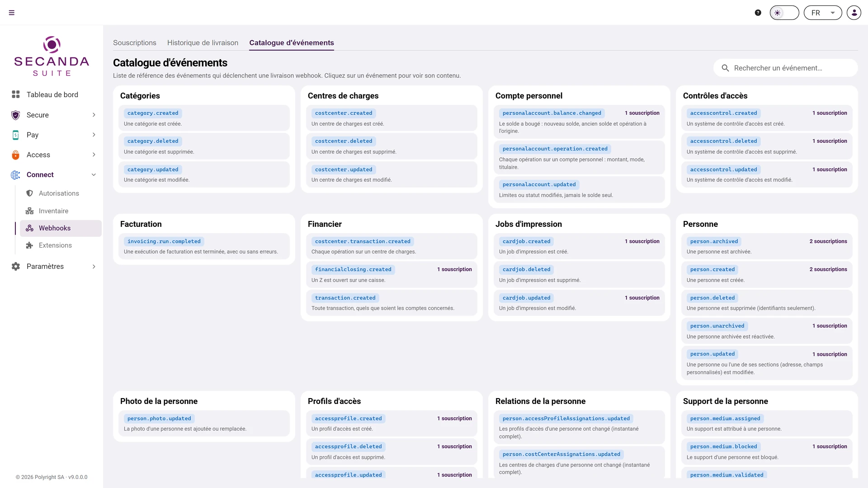Expand the Pay menu chevron
Screen dimensions: 868x488
pyautogui.click(x=94, y=135)
